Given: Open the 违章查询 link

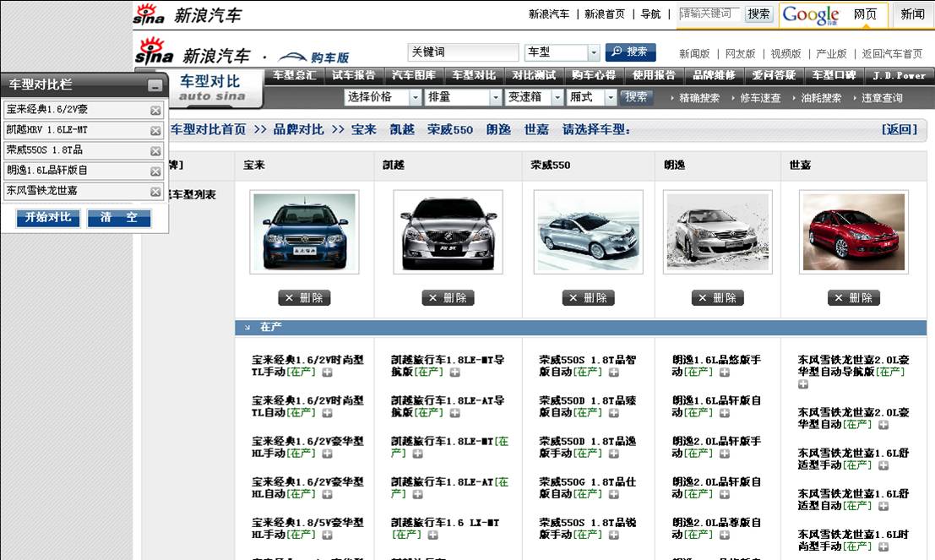Looking at the screenshot, I should pyautogui.click(x=882, y=98).
